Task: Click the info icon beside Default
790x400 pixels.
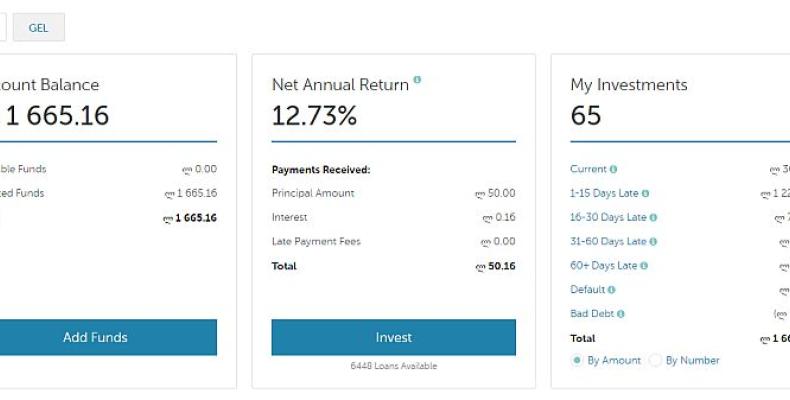Action: coord(611,290)
